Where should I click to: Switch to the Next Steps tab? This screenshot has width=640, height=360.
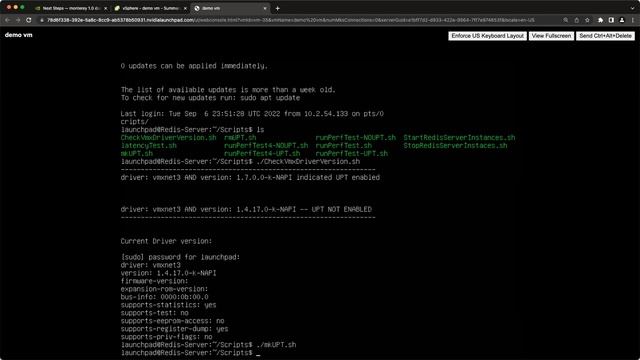[70, 8]
